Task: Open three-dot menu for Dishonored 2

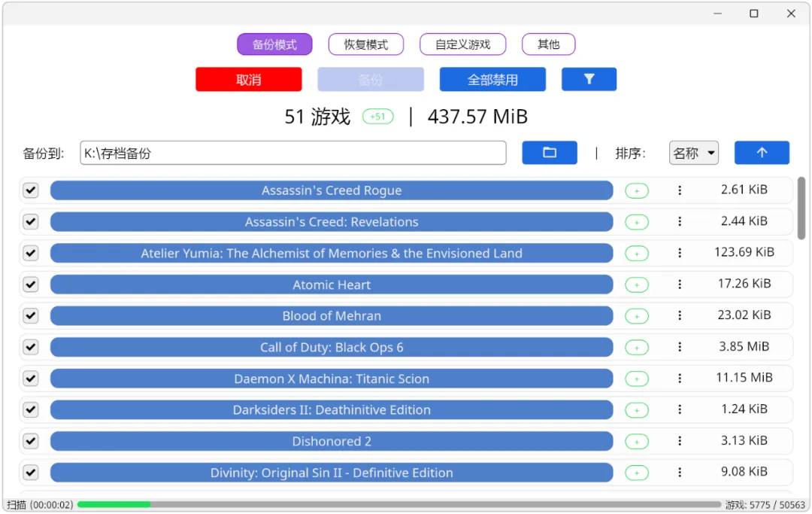Action: [680, 441]
